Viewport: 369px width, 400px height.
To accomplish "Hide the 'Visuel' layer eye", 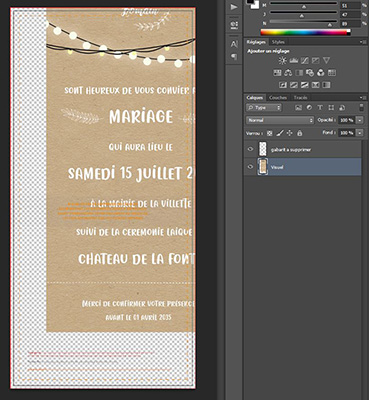I will pyautogui.click(x=251, y=167).
